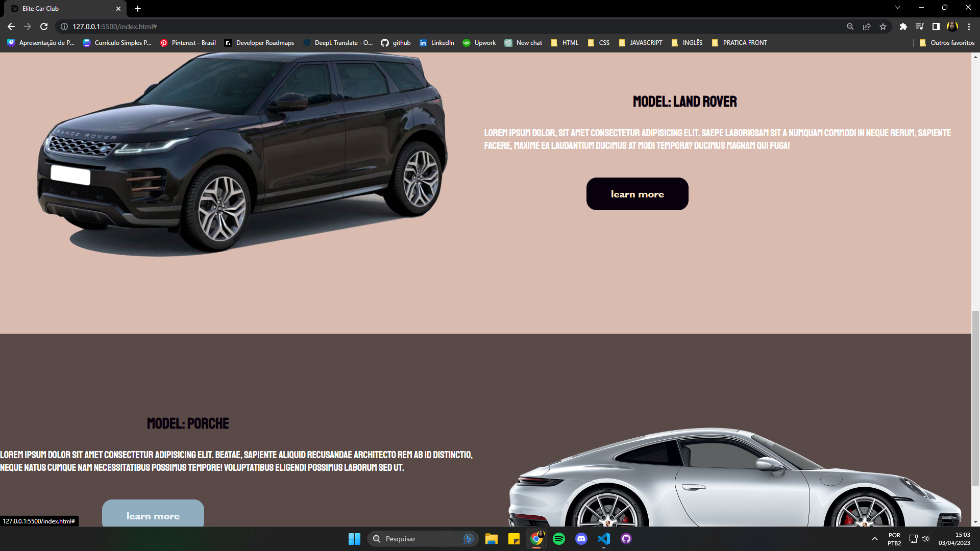Click the zoom magnifier in the address bar
Viewport: 980px width, 551px height.
(850, 27)
